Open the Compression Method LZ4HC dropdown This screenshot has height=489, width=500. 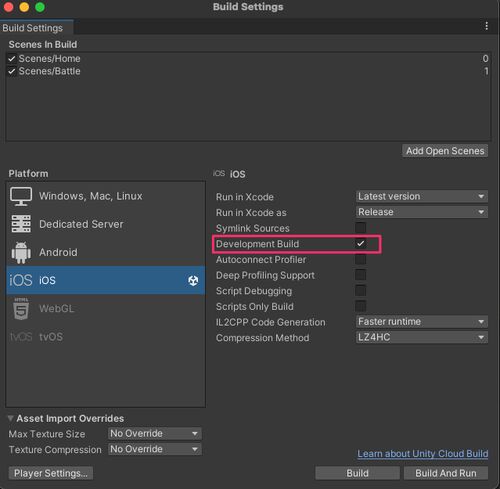(422, 337)
